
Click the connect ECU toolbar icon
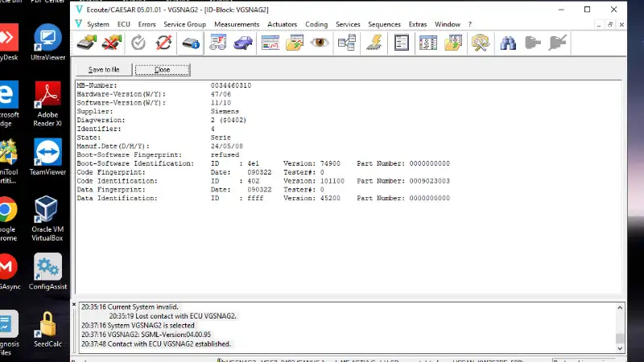click(x=87, y=43)
